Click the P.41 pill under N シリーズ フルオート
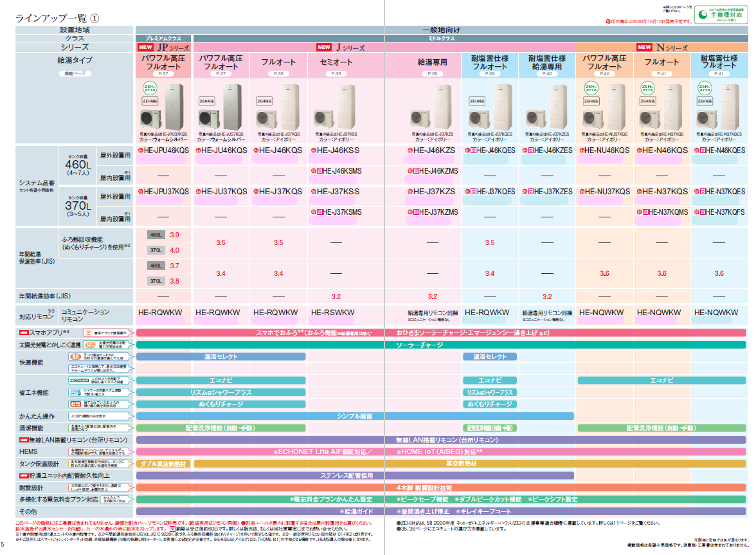This screenshot has width=756, height=555. [x=661, y=74]
